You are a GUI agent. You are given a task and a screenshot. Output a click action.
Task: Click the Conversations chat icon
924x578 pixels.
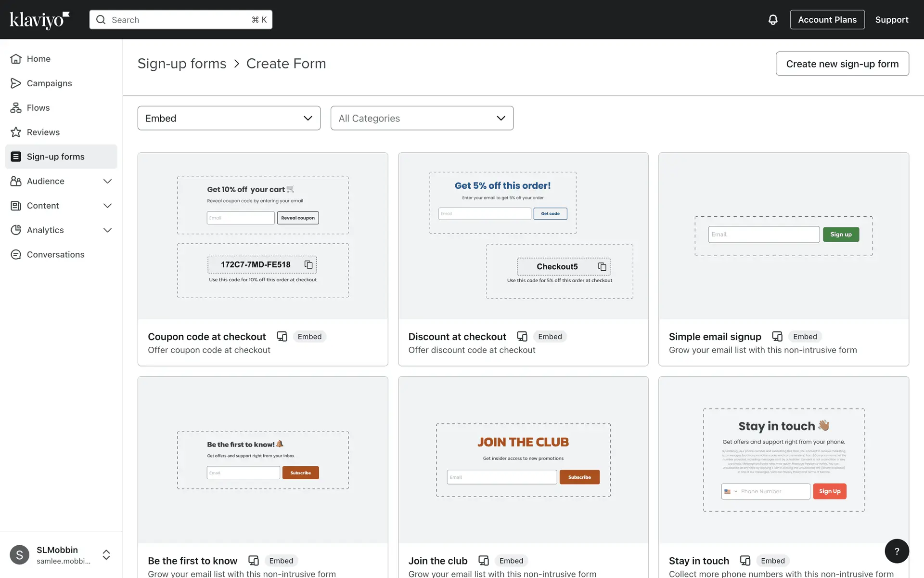click(x=16, y=254)
